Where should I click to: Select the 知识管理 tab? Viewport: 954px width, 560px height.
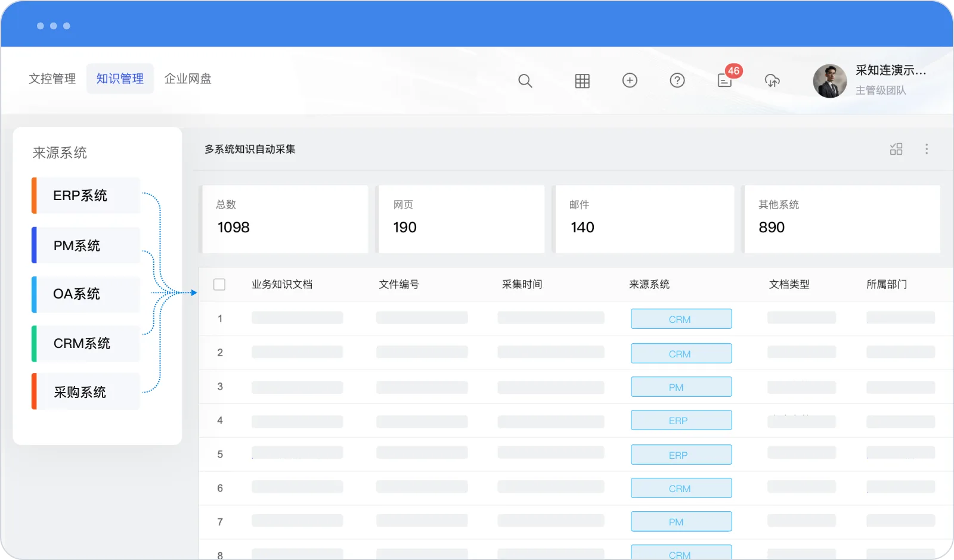coord(120,79)
